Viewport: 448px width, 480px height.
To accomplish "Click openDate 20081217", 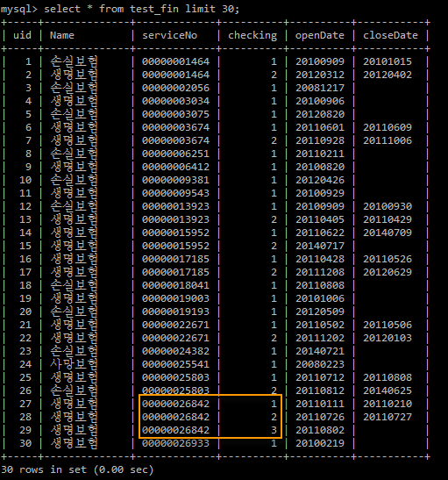I will click(x=320, y=88).
